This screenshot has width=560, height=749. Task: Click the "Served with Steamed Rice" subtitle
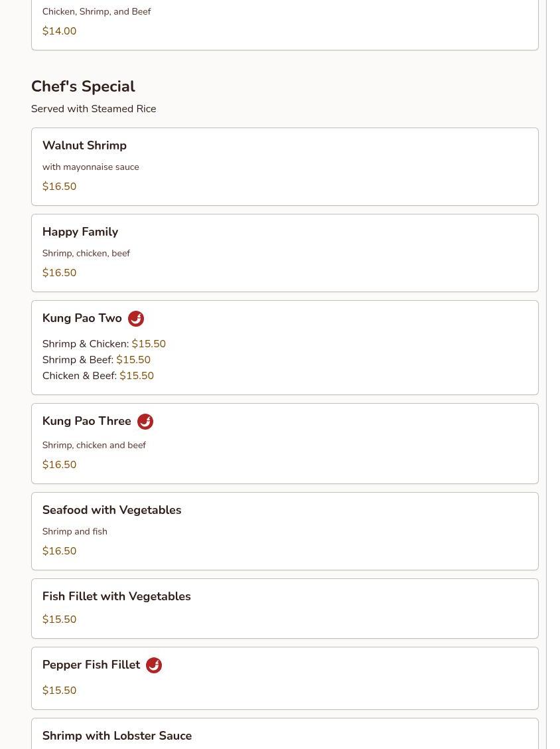pos(94,109)
